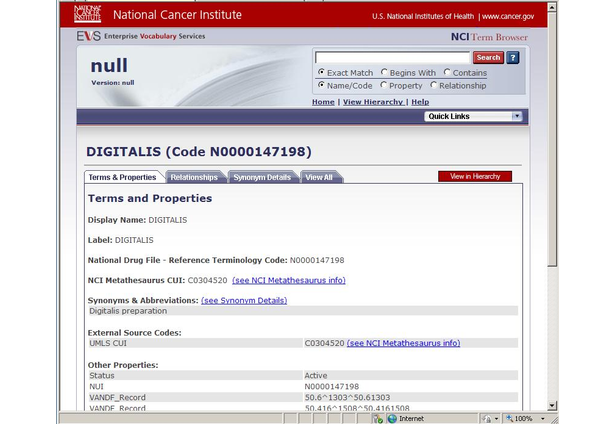The width and height of the screenshot is (615, 424).
Task: Switch to the Relationships tab
Action: pos(194,177)
